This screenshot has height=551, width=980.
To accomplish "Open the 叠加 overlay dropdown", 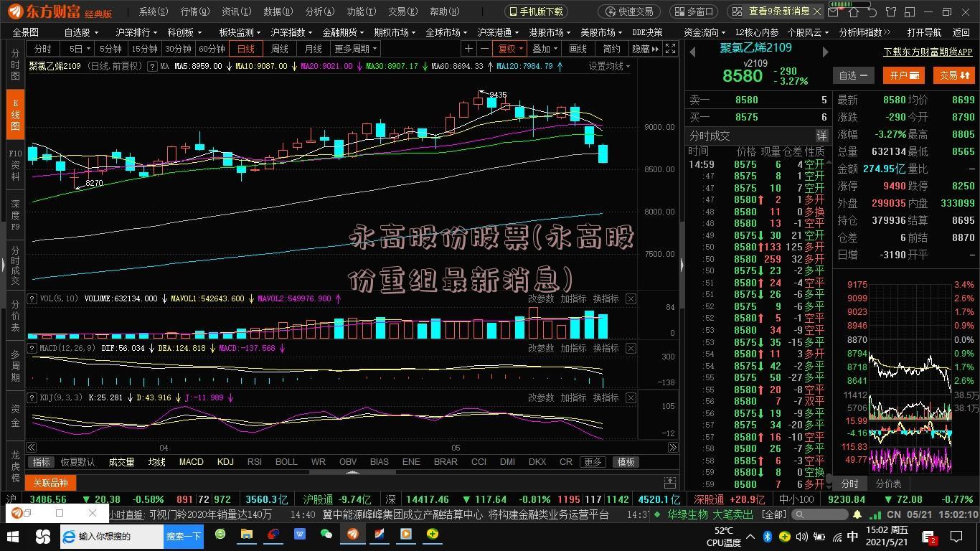I will point(545,49).
